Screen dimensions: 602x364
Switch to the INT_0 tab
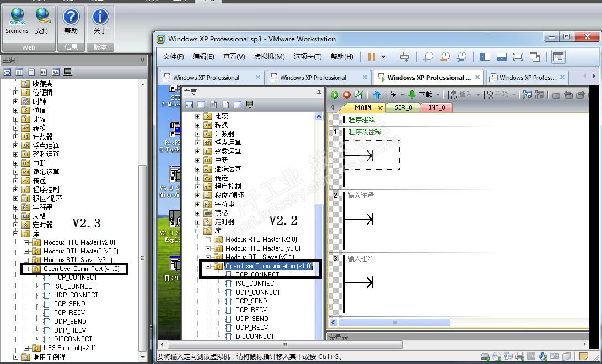(437, 107)
